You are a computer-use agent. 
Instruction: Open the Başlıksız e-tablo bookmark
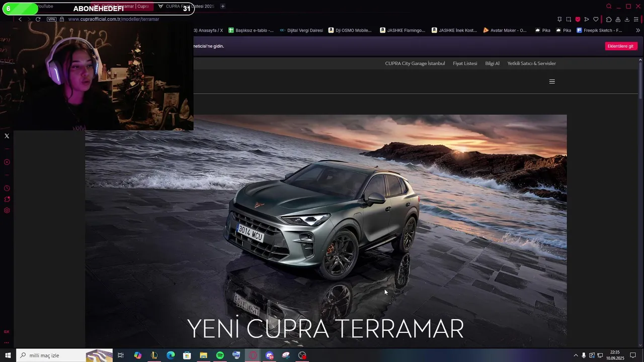tap(251, 30)
